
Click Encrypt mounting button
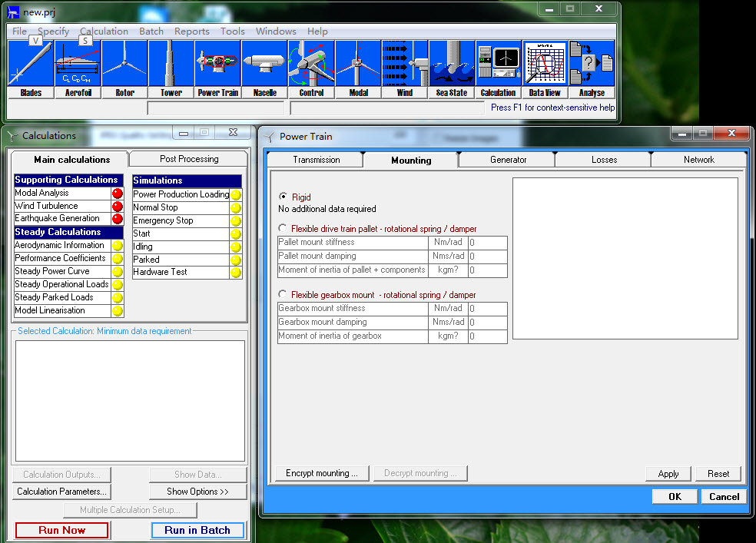tap(322, 473)
